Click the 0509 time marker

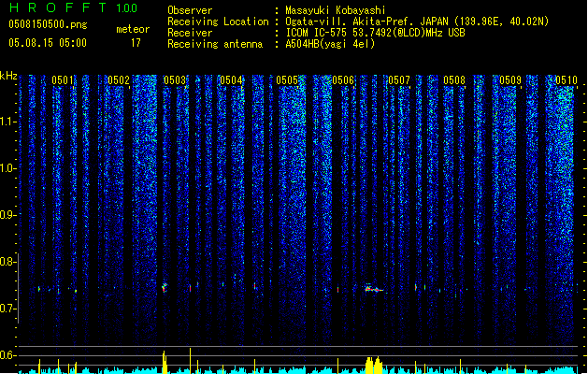pyautogui.click(x=510, y=80)
